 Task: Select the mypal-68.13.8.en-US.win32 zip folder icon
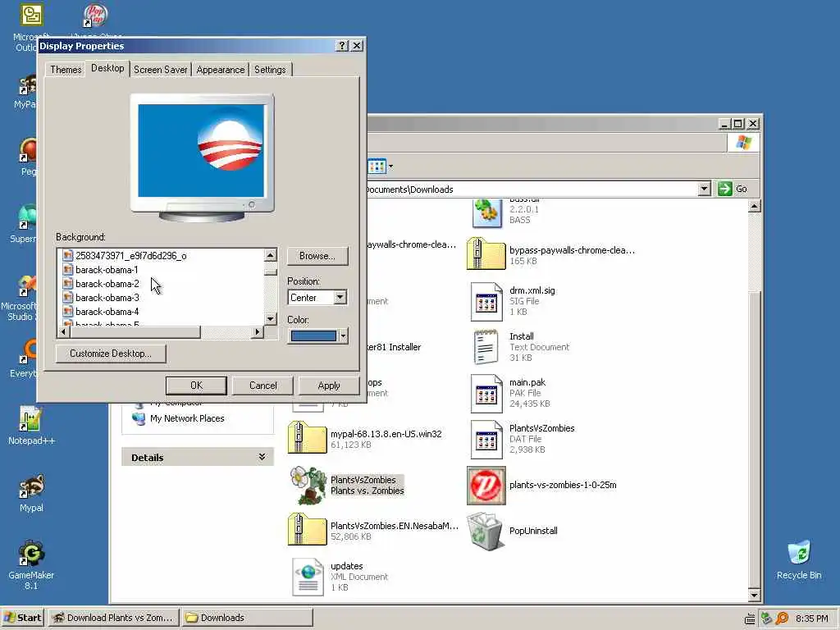pyautogui.click(x=307, y=438)
